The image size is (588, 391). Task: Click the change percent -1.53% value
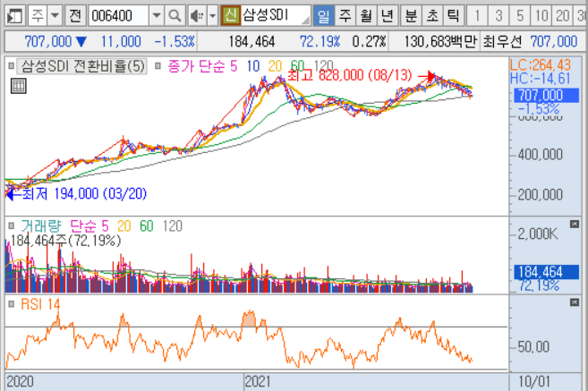(x=175, y=42)
